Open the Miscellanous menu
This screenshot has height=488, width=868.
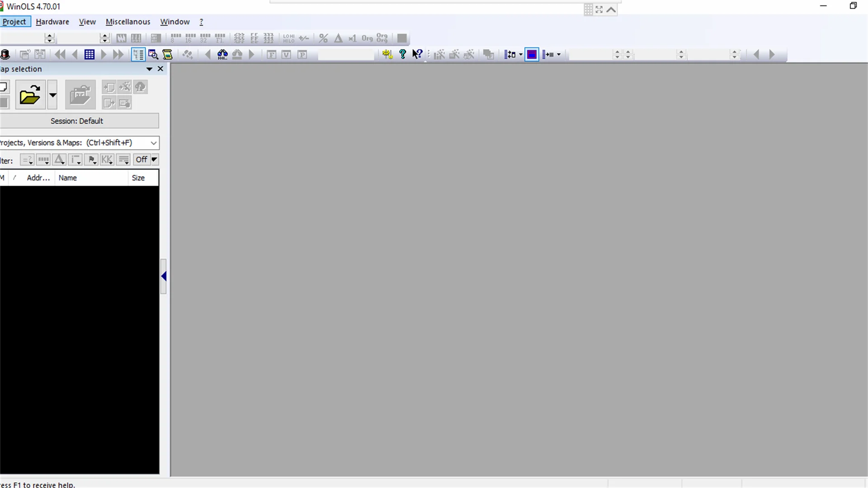[127, 21]
